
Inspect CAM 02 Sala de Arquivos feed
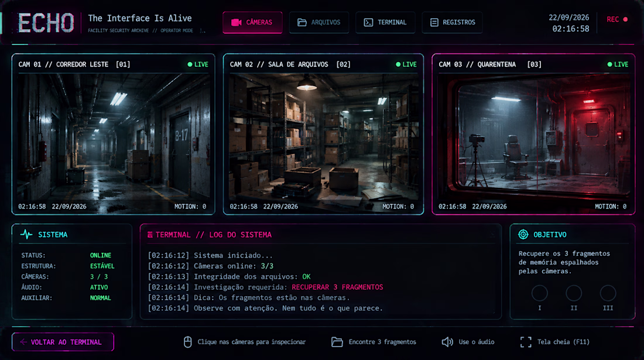(x=323, y=134)
